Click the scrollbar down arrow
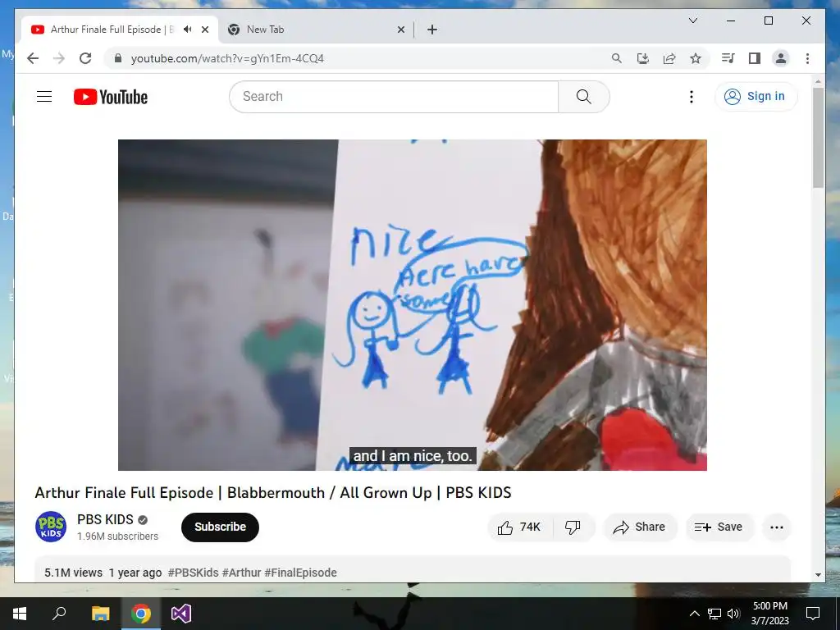This screenshot has width=840, height=630. 818,575
